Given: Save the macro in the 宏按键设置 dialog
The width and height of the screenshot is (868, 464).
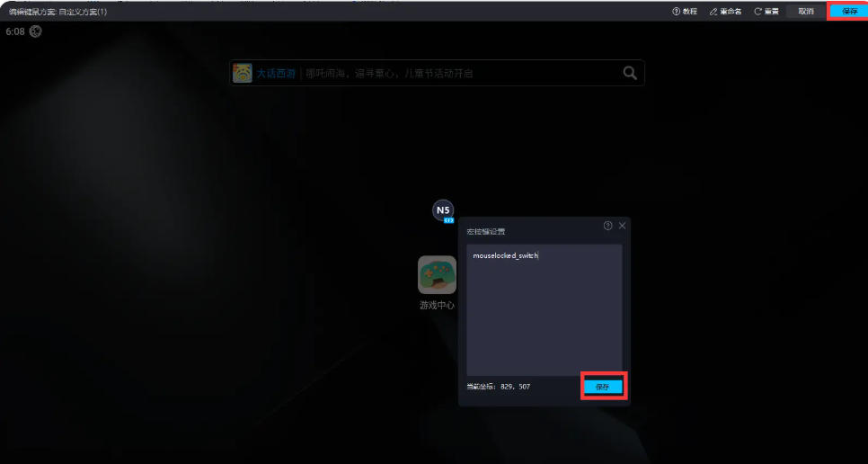Looking at the screenshot, I should [x=603, y=387].
